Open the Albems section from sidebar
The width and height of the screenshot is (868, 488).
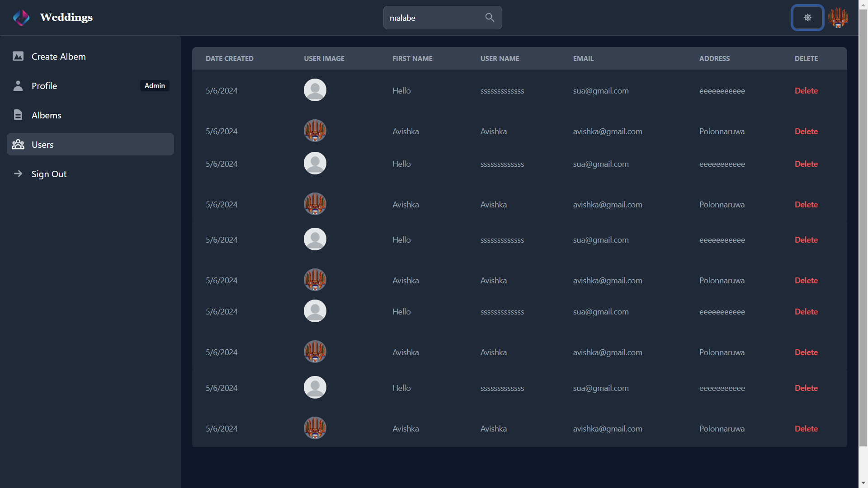(x=47, y=115)
